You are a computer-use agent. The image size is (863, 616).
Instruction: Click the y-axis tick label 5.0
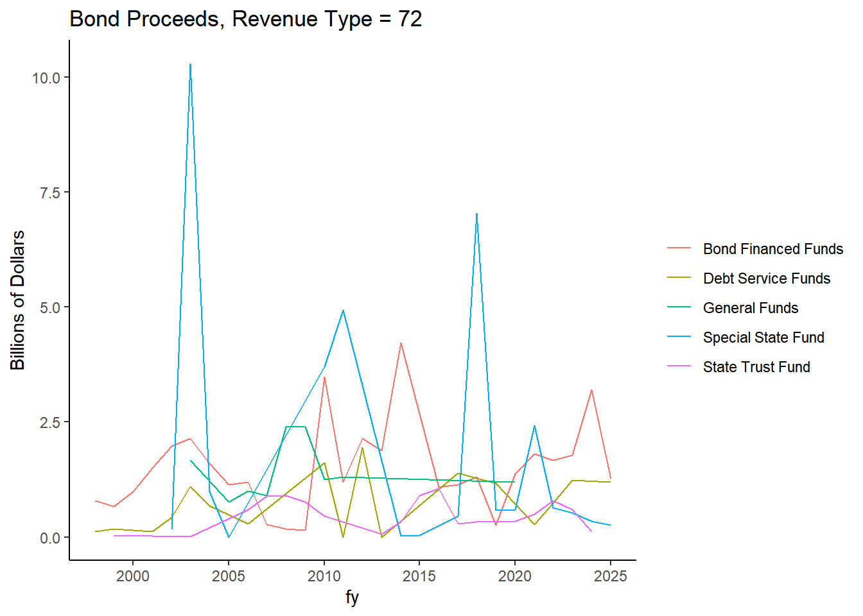click(x=50, y=307)
